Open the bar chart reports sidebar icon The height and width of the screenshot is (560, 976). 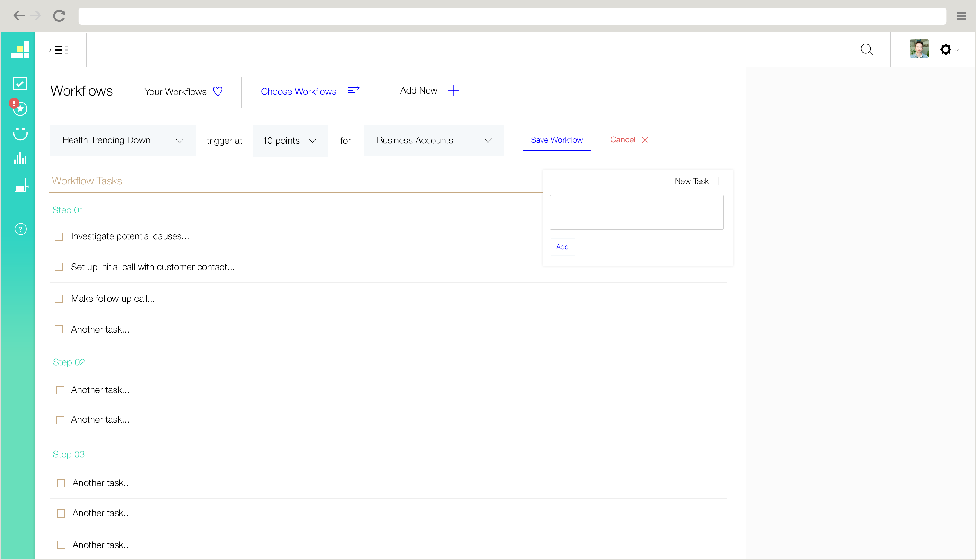(20, 158)
